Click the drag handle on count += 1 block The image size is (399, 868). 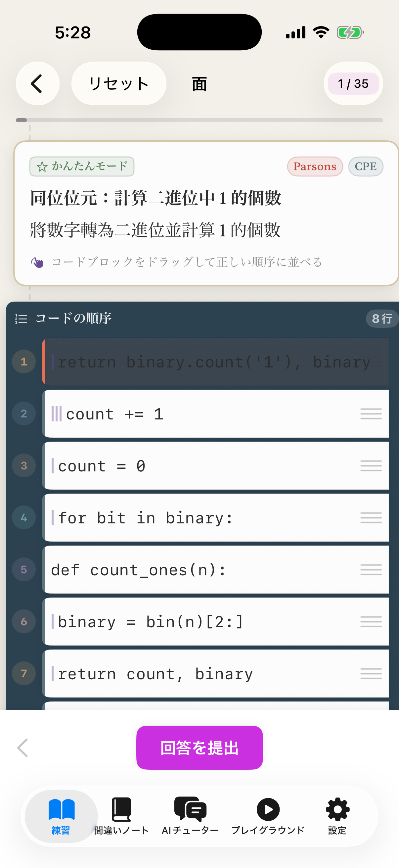point(371,414)
